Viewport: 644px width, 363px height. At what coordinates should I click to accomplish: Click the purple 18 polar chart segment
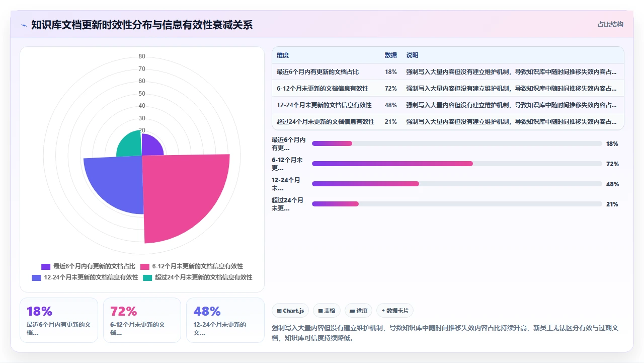pyautogui.click(x=150, y=146)
